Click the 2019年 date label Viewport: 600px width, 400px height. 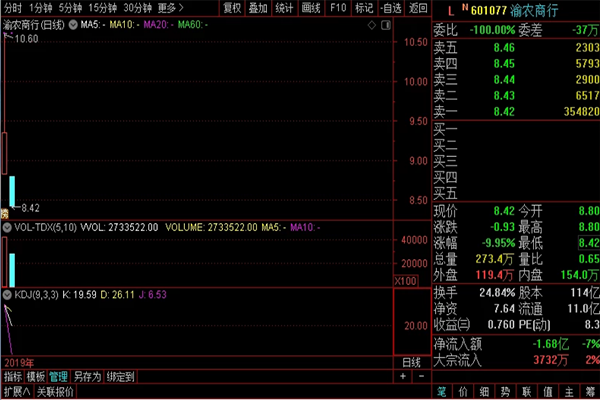click(19, 362)
